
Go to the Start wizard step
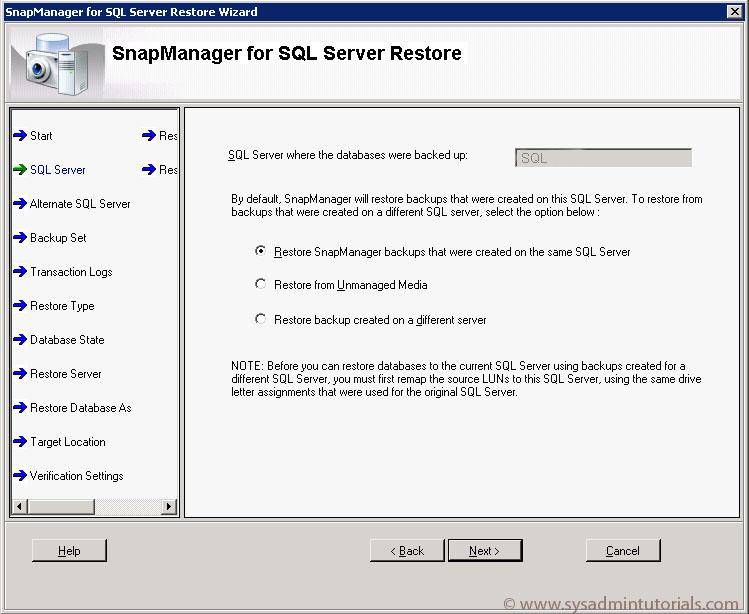click(41, 136)
